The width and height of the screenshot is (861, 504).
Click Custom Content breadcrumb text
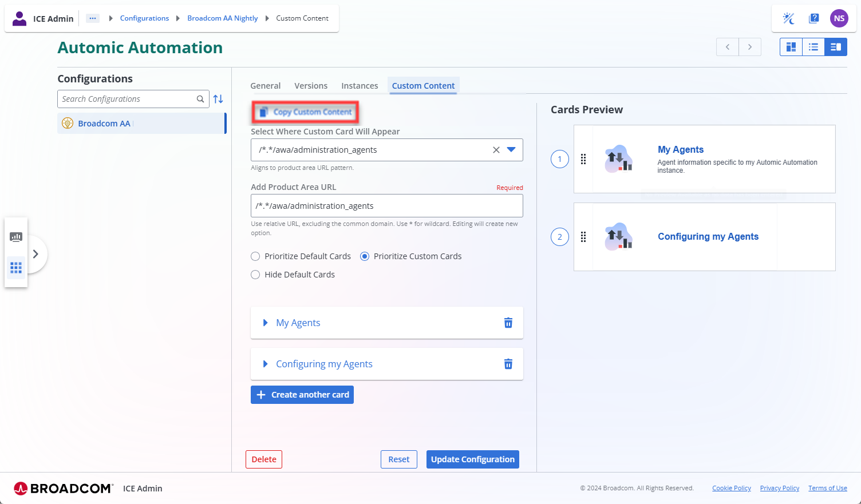(x=302, y=18)
